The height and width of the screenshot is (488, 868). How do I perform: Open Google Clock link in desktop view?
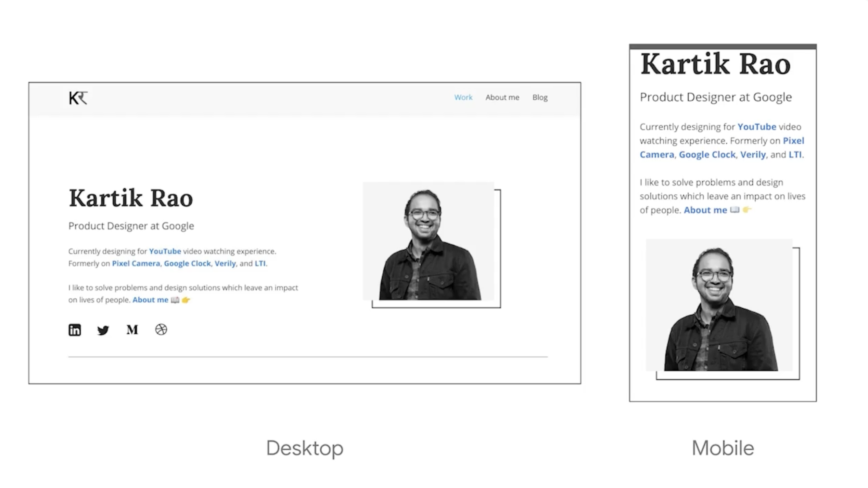(x=187, y=264)
